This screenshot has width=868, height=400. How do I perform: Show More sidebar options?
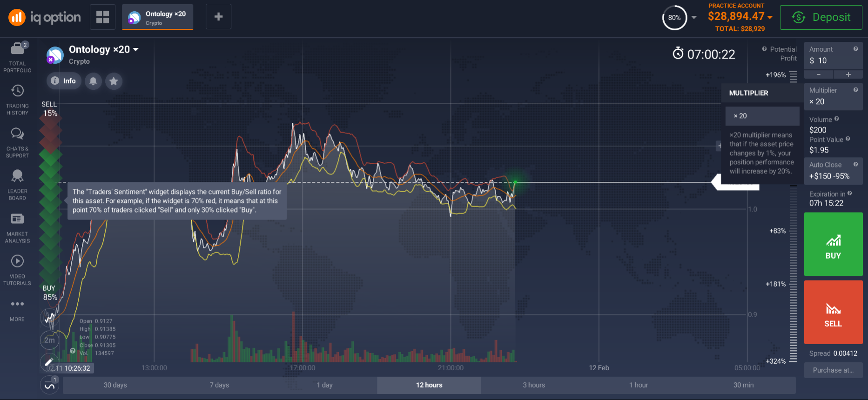pos(17,311)
